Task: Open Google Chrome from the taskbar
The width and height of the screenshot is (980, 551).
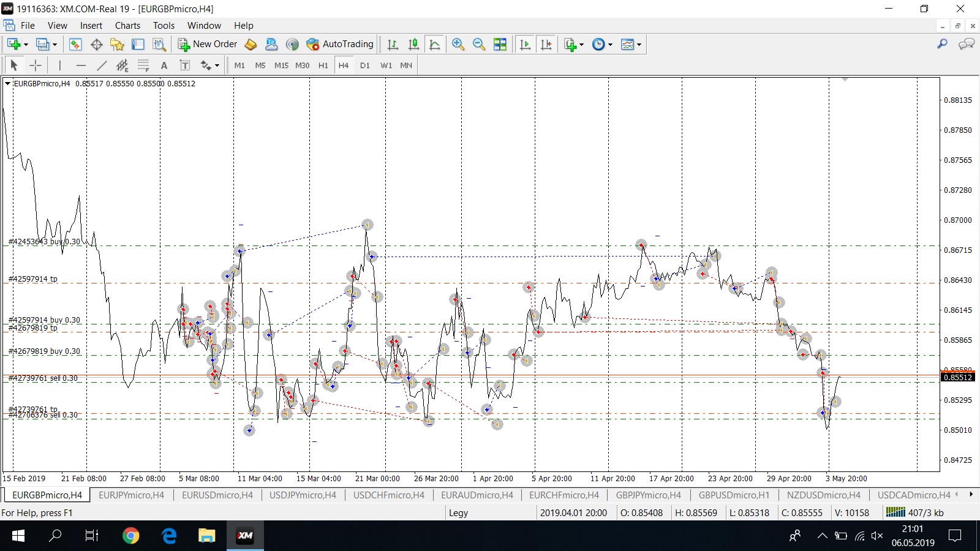Action: 130,536
